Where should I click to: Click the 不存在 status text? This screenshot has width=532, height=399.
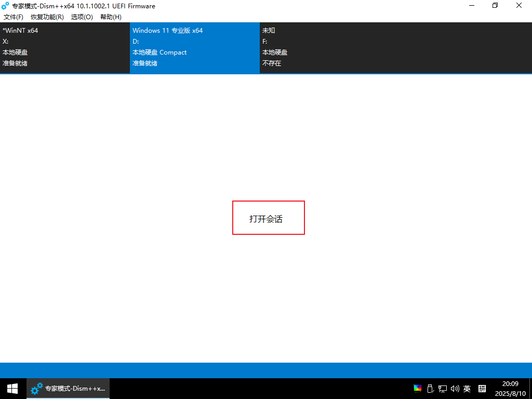click(x=272, y=63)
